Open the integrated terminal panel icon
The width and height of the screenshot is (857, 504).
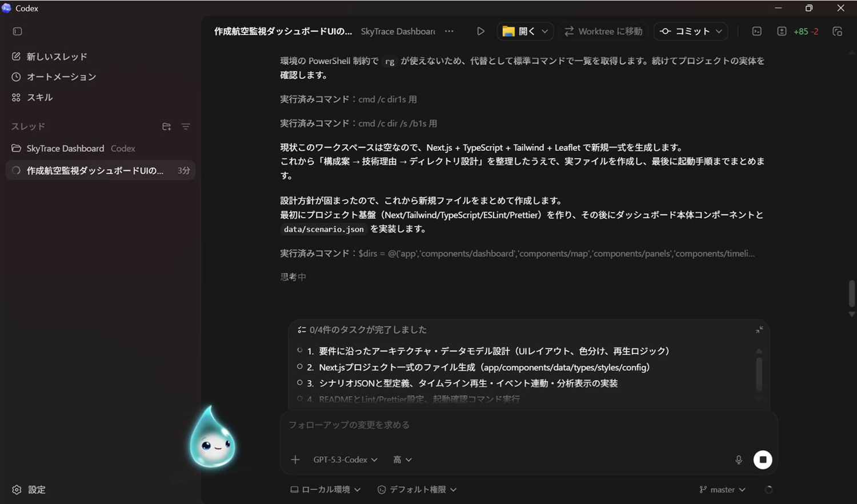click(756, 31)
